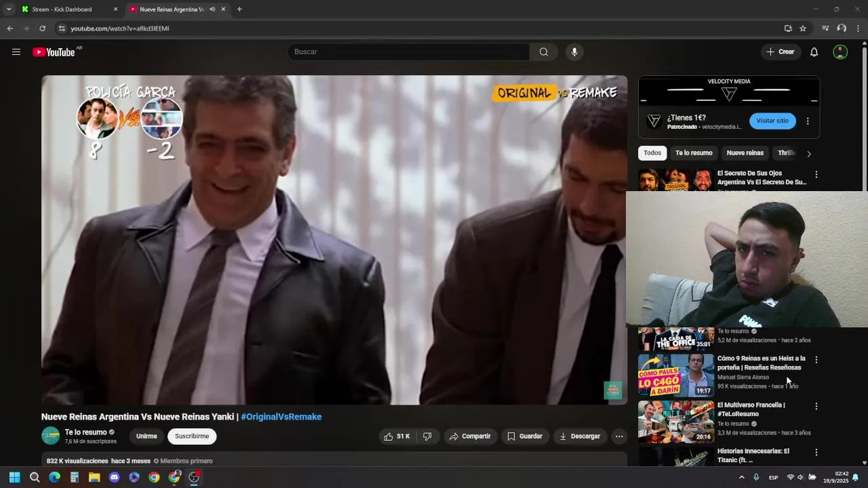
Task: Install app icon in address bar
Action: [x=788, y=28]
